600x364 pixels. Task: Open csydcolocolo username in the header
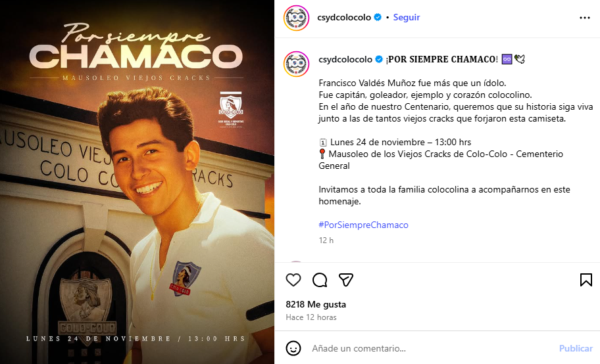[344, 17]
